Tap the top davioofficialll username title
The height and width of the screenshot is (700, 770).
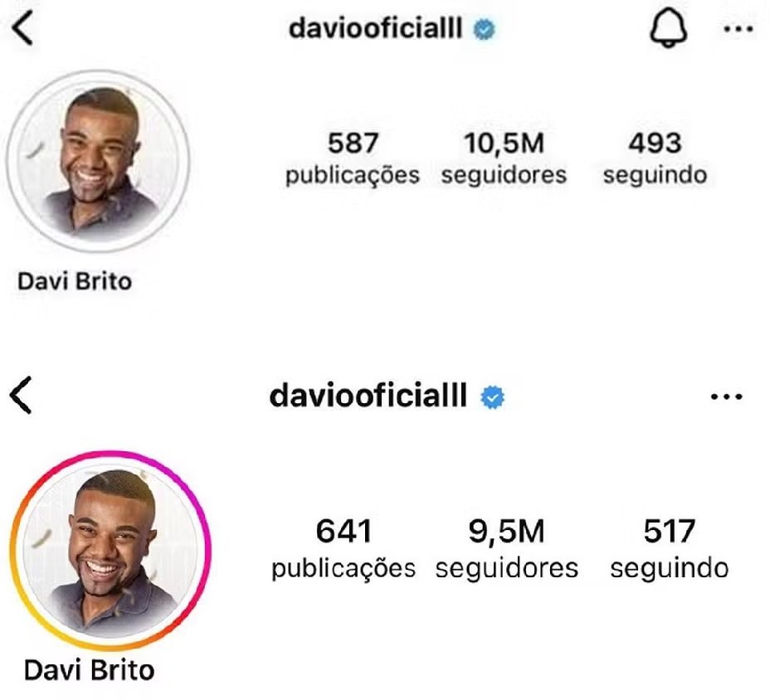tap(376, 28)
